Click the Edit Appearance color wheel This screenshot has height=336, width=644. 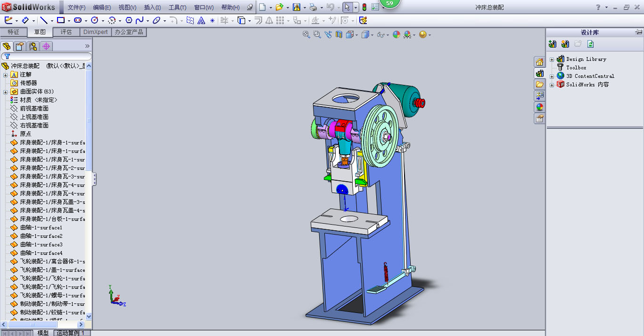pyautogui.click(x=396, y=34)
